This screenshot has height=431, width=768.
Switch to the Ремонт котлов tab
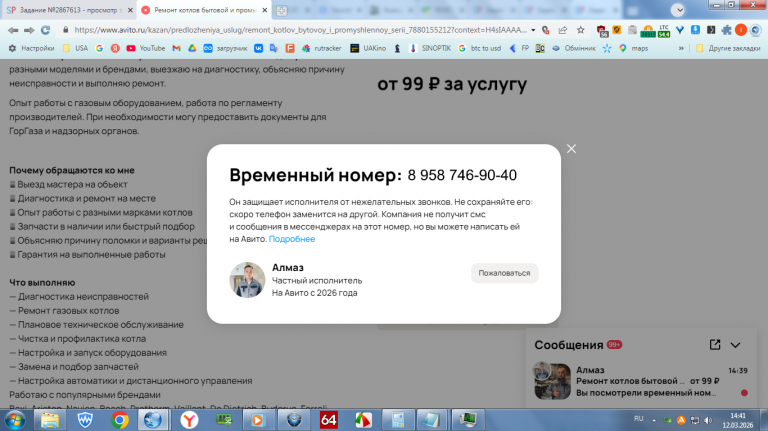[201, 10]
